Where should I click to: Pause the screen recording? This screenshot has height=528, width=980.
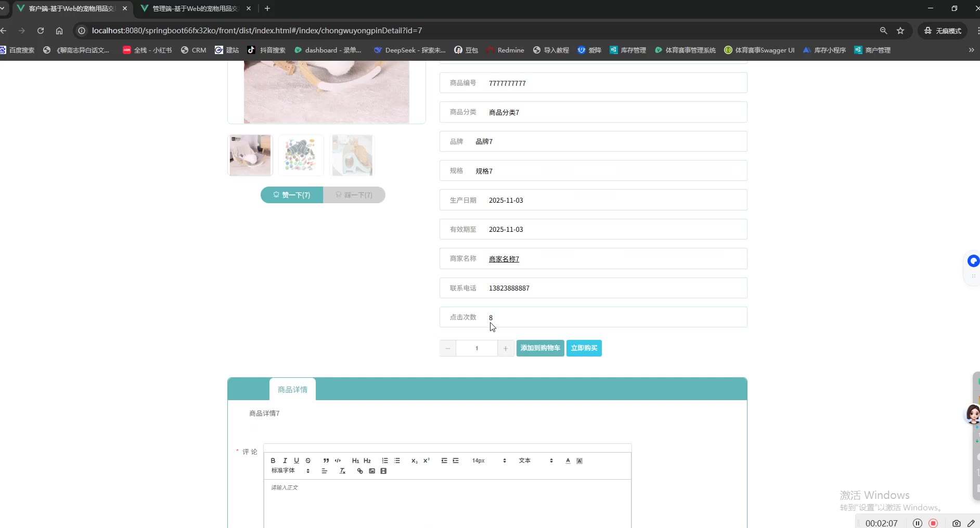tap(918, 523)
